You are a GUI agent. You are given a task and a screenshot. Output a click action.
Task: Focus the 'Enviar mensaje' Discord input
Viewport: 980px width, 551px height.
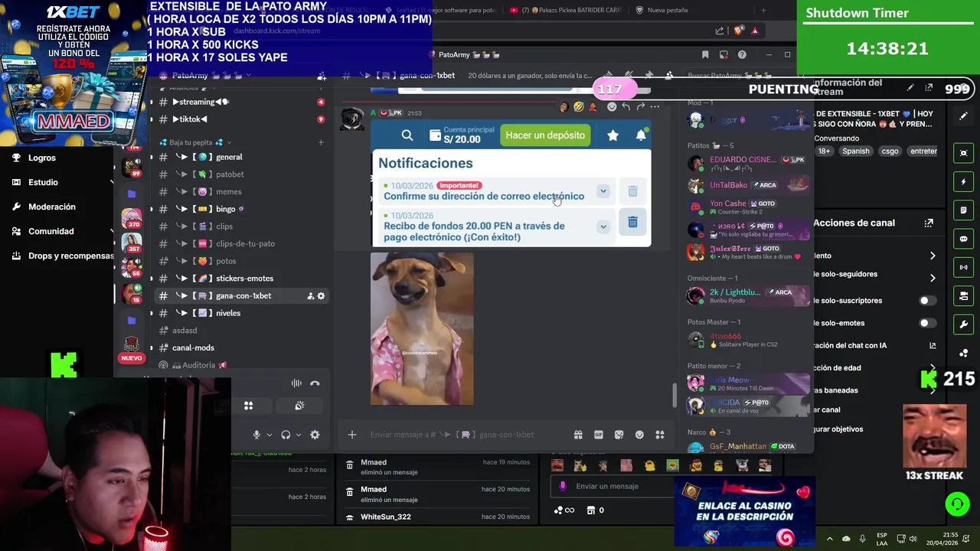pyautogui.click(x=467, y=435)
